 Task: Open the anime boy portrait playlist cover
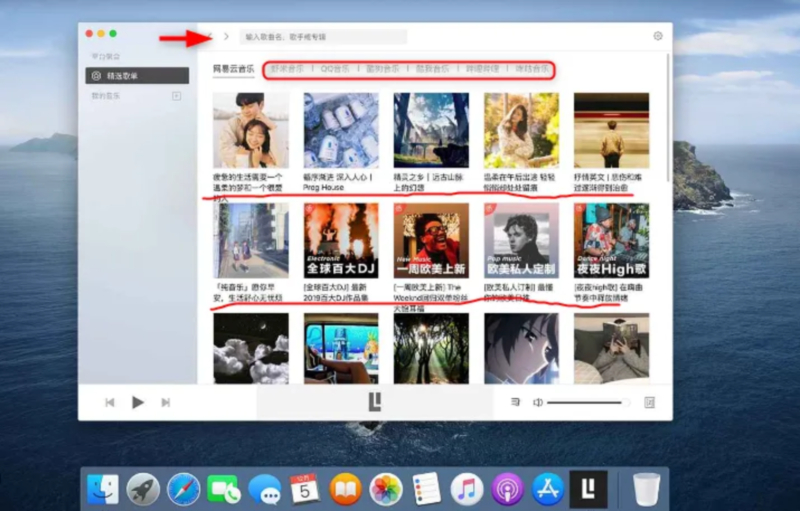click(521, 348)
